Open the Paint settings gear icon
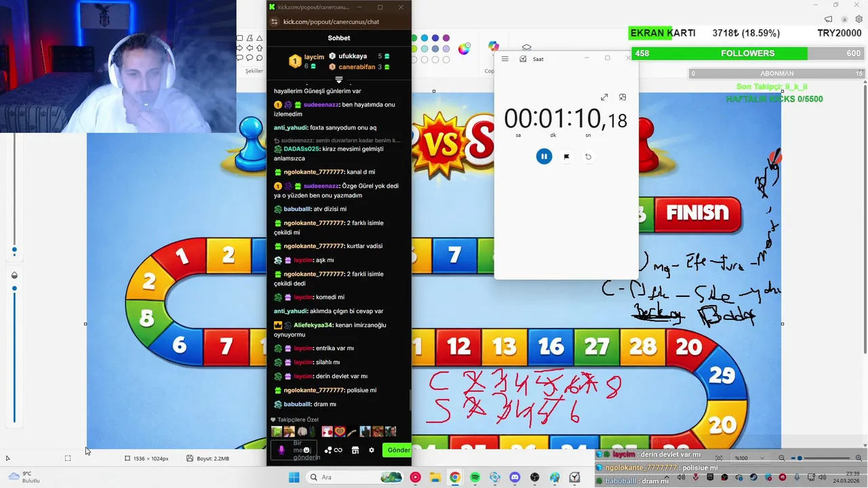Image resolution: width=868 pixels, height=488 pixels. click(859, 20)
